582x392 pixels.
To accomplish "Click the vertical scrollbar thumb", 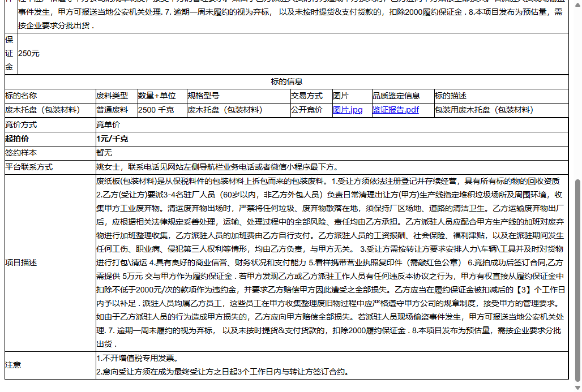I will (577, 280).
